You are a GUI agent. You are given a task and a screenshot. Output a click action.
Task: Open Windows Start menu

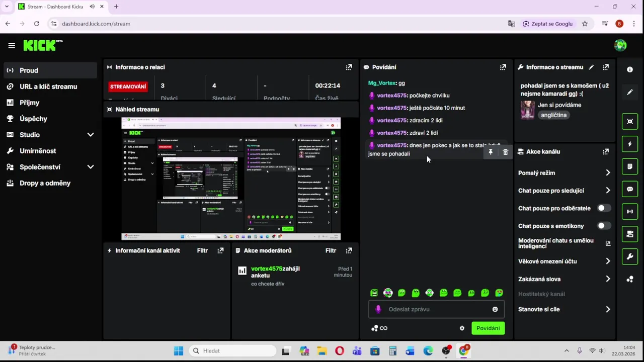click(179, 350)
